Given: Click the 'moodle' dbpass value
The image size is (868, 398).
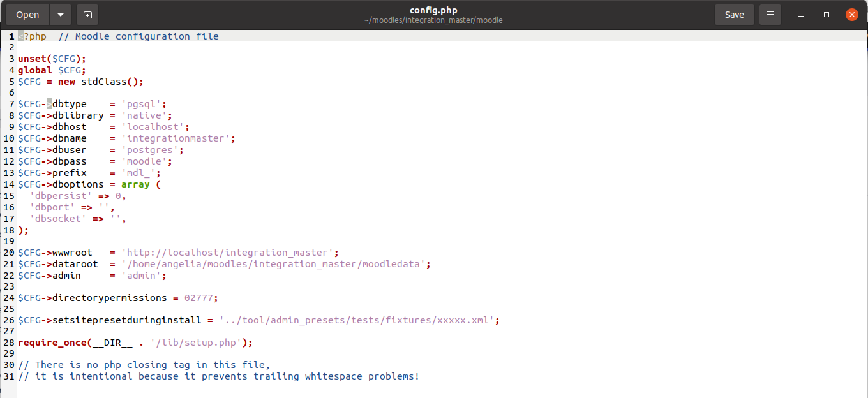Looking at the screenshot, I should coord(144,161).
